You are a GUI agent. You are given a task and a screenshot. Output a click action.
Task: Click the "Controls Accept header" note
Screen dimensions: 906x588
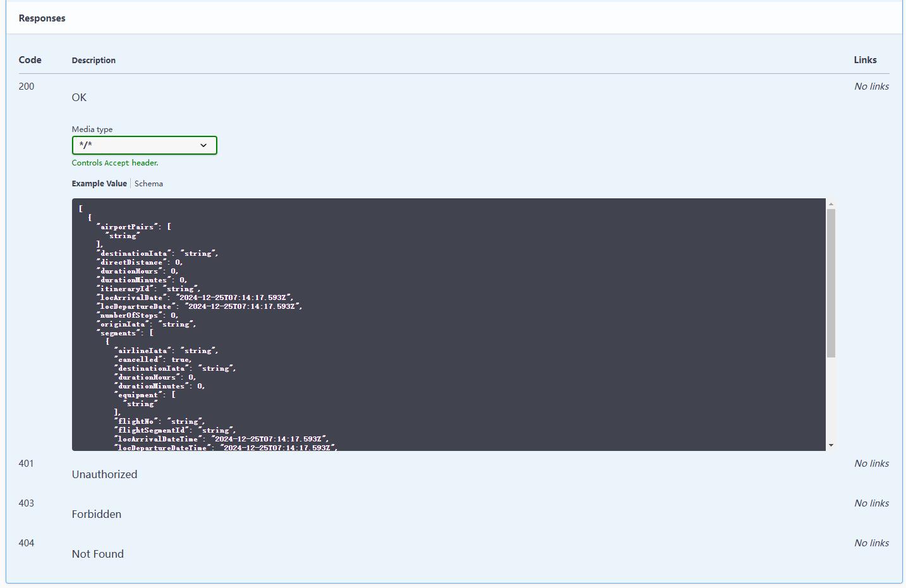[115, 163]
